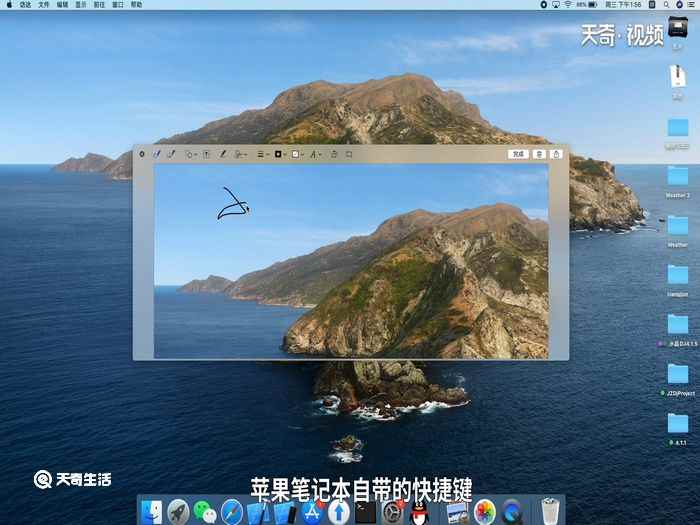The image size is (700, 525).
Task: Rotate the image with the rotate icon
Action: coord(334,154)
